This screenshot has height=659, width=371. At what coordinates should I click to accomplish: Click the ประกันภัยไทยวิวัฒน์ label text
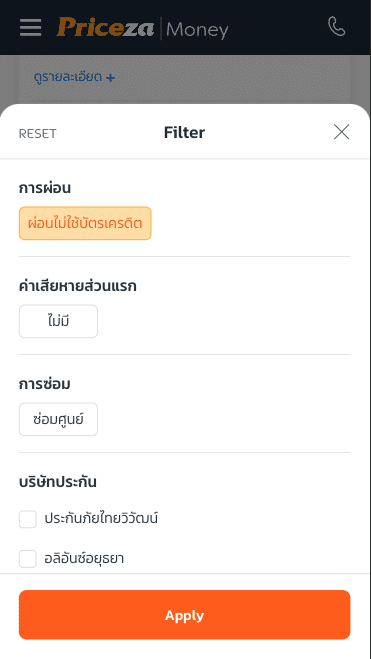(x=101, y=519)
